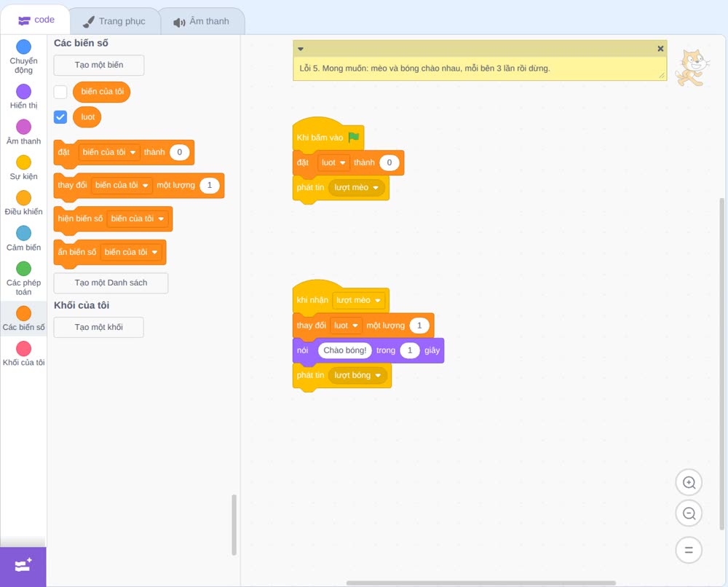This screenshot has height=587, width=728.
Task: Open variable dropdown in 'ẩn biến số' block
Action: coord(131,252)
